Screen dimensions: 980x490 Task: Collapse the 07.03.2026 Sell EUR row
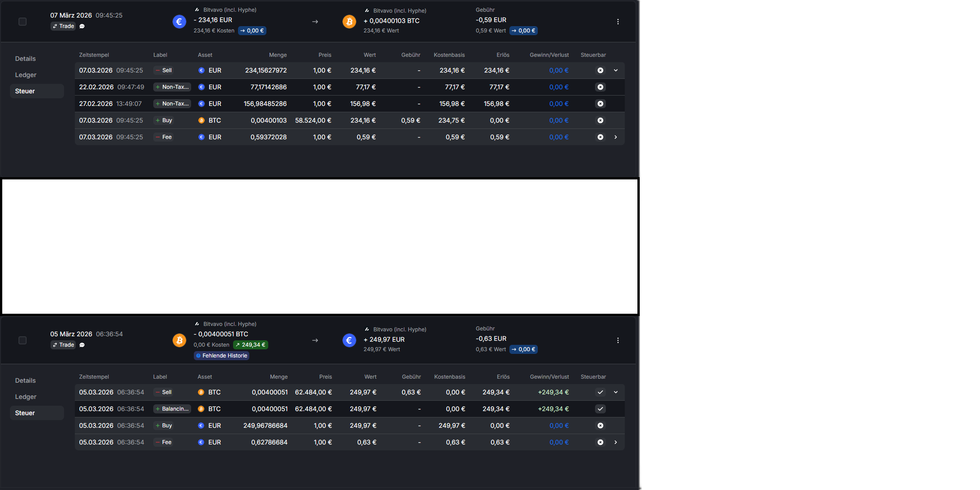(x=616, y=70)
